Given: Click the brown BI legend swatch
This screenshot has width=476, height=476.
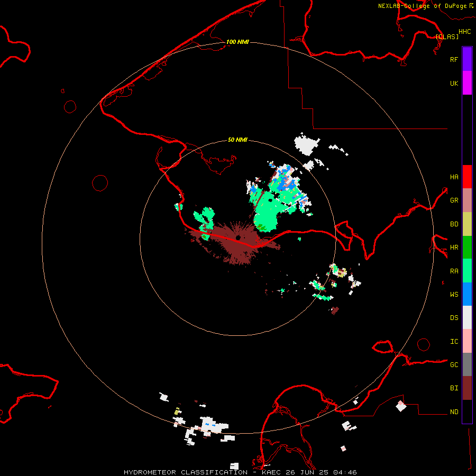Looking at the screenshot, I should pos(467,388).
